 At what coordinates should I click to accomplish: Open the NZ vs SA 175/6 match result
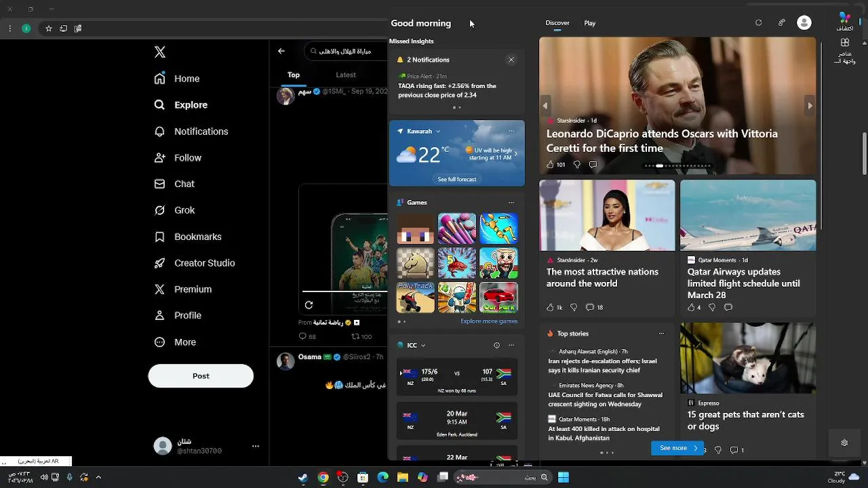coord(457,377)
